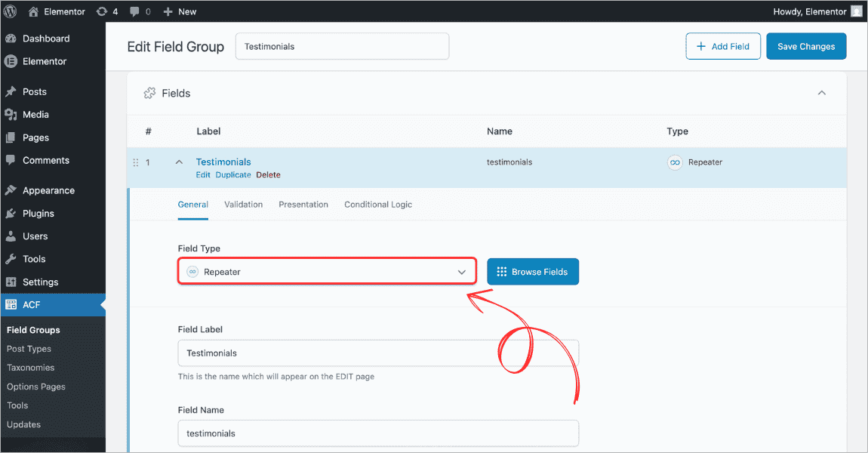
Task: Click the Repeater type icon in the row
Action: click(675, 162)
